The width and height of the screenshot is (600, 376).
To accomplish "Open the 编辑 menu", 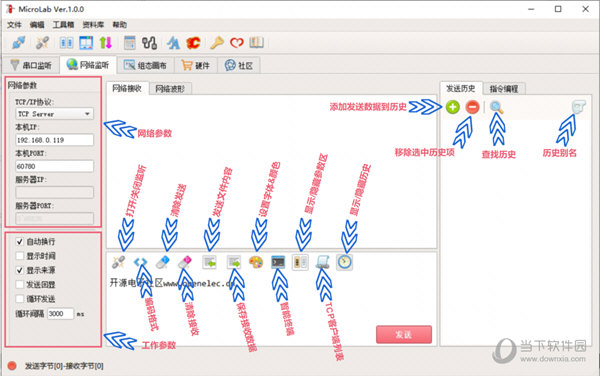I will 37,25.
